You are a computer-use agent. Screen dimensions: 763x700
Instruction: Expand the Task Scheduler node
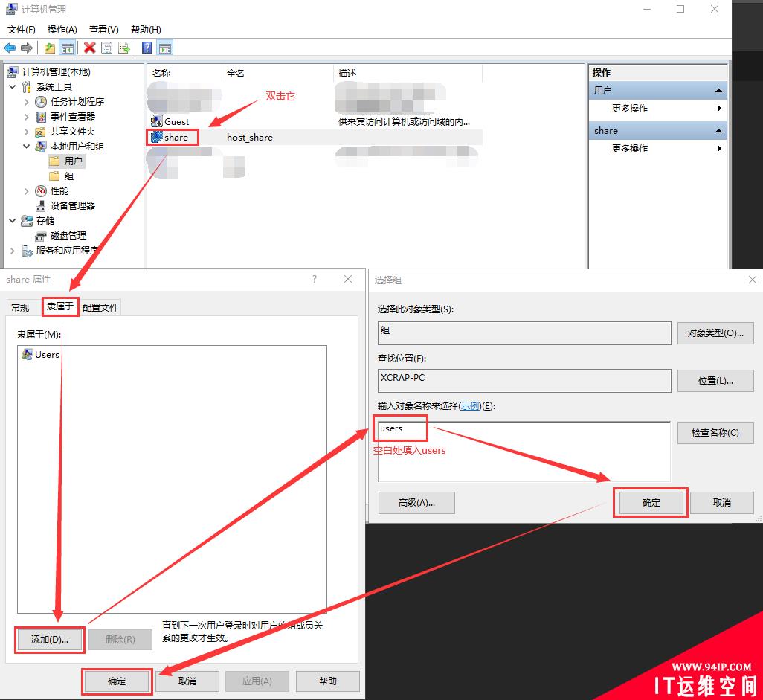point(26,102)
